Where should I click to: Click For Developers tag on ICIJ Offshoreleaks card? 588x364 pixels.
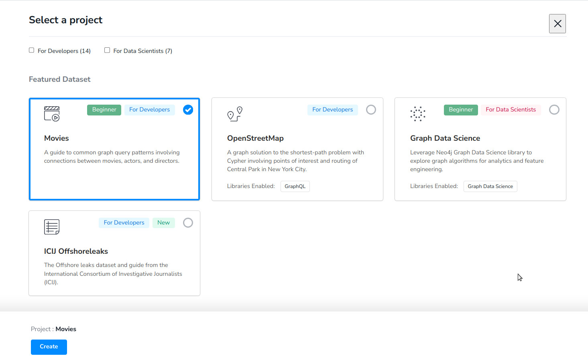click(x=124, y=223)
